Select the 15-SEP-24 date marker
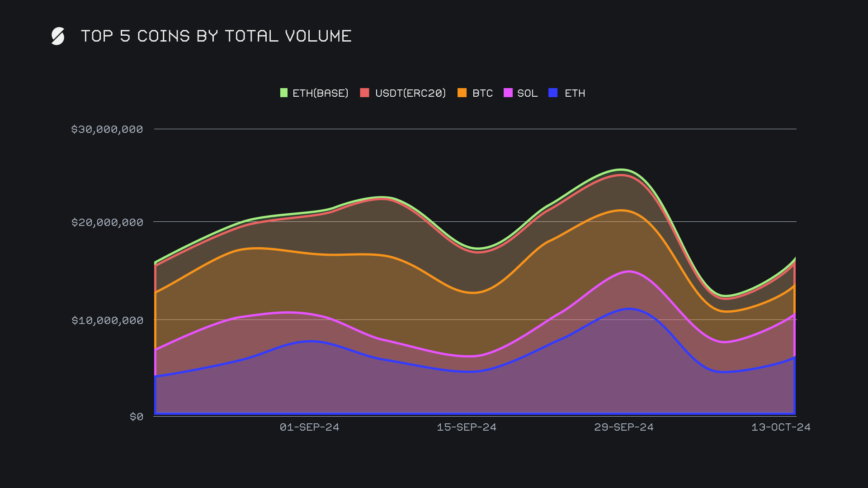 click(x=467, y=427)
